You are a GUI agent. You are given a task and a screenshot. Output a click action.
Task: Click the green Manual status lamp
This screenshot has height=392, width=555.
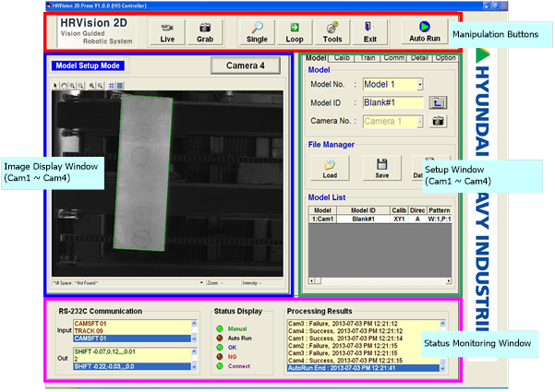tap(220, 328)
